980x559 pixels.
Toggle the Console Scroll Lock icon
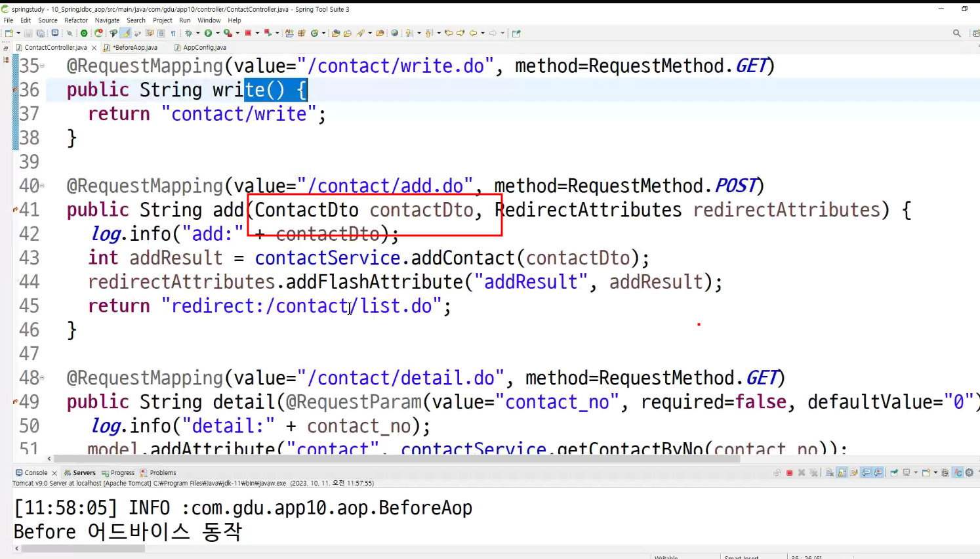click(842, 472)
